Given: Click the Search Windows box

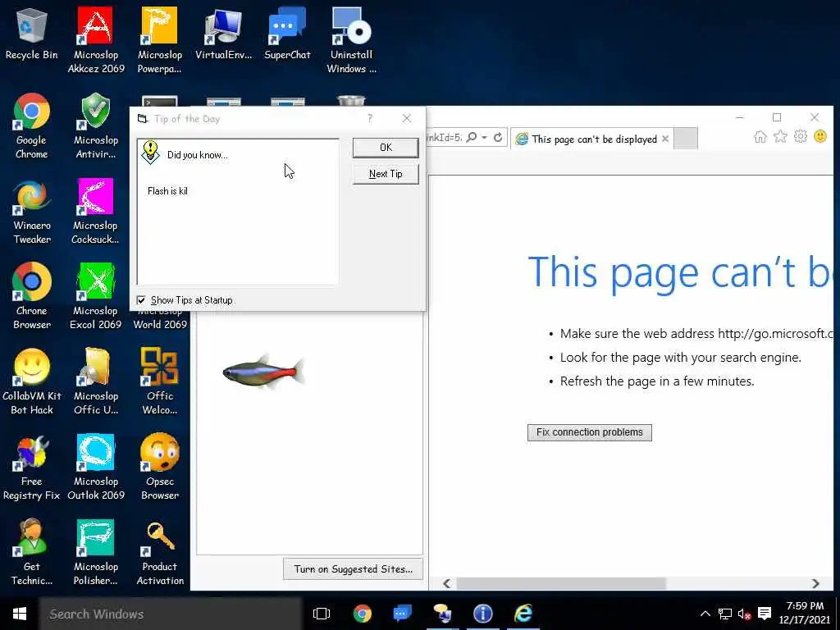Looking at the screenshot, I should pos(171,614).
